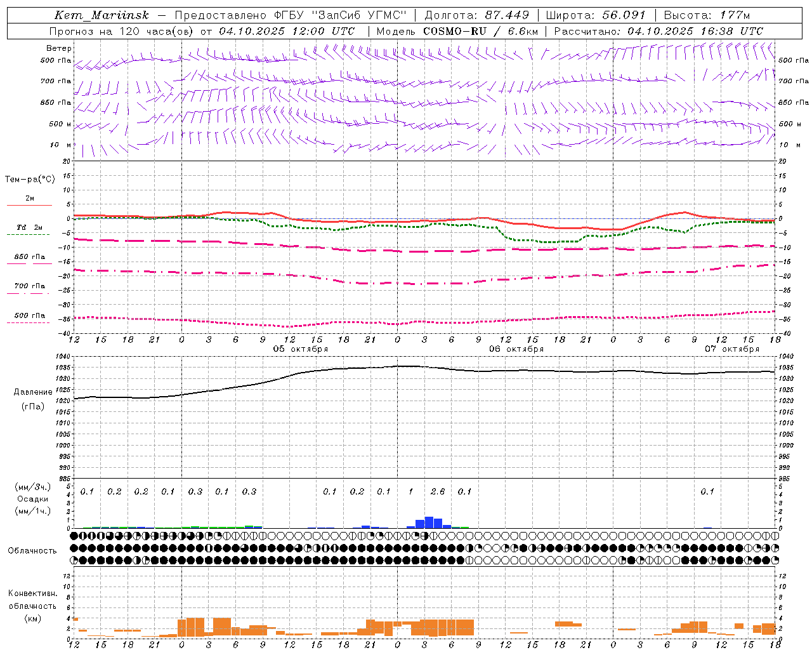Click the 'Ветер' wind panel label
812x650 pixels.
click(59, 48)
